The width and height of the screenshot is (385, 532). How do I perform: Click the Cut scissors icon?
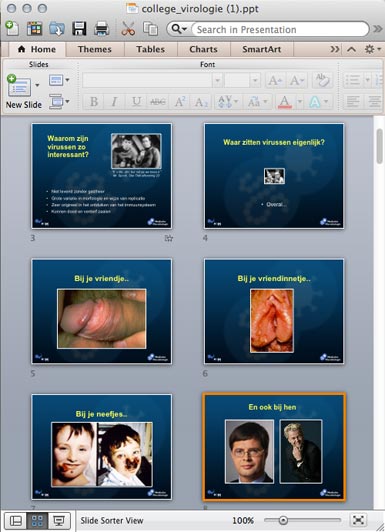pyautogui.click(x=128, y=29)
